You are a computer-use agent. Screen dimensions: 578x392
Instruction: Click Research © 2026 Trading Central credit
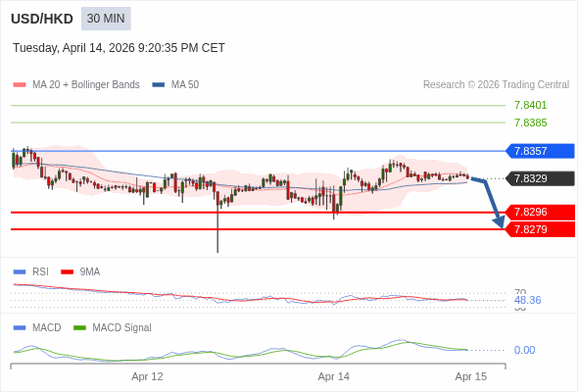[x=496, y=85]
